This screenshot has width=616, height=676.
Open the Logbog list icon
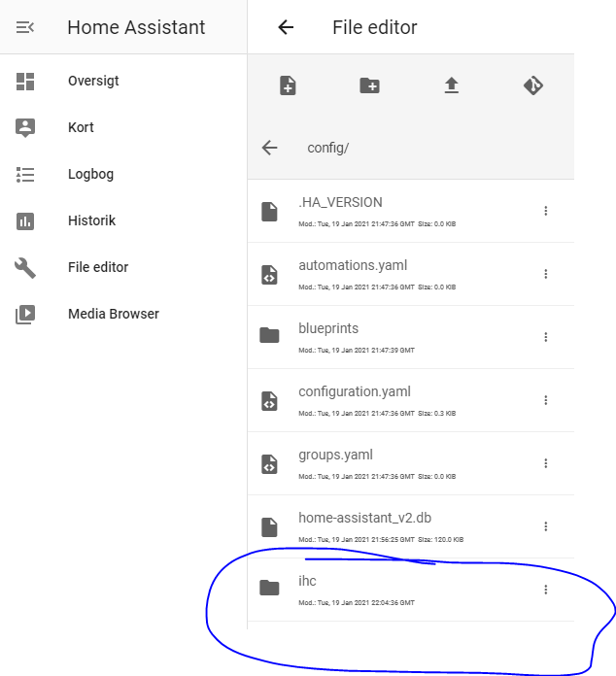point(25,175)
